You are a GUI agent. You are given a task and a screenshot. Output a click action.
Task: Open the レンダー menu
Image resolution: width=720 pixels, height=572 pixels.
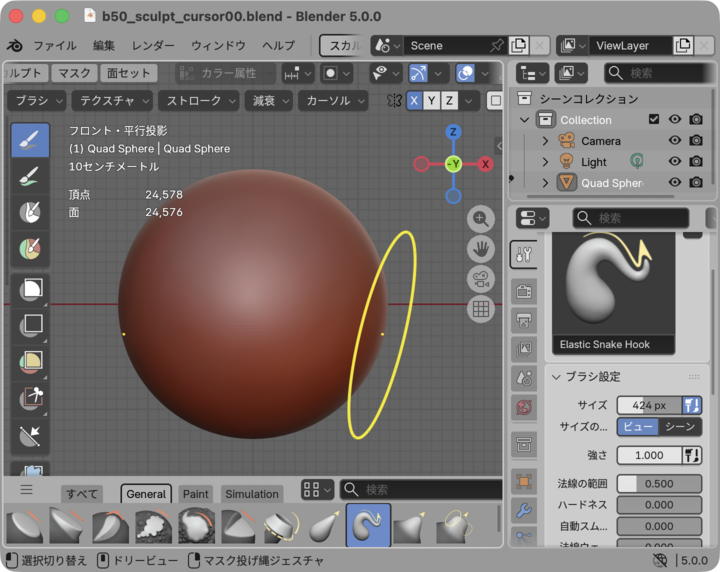(153, 45)
